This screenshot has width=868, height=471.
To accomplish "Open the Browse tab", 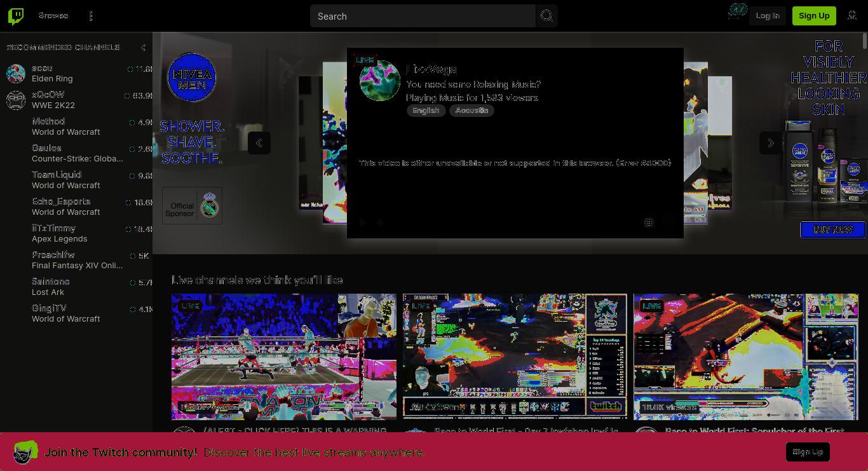I will pyautogui.click(x=53, y=16).
